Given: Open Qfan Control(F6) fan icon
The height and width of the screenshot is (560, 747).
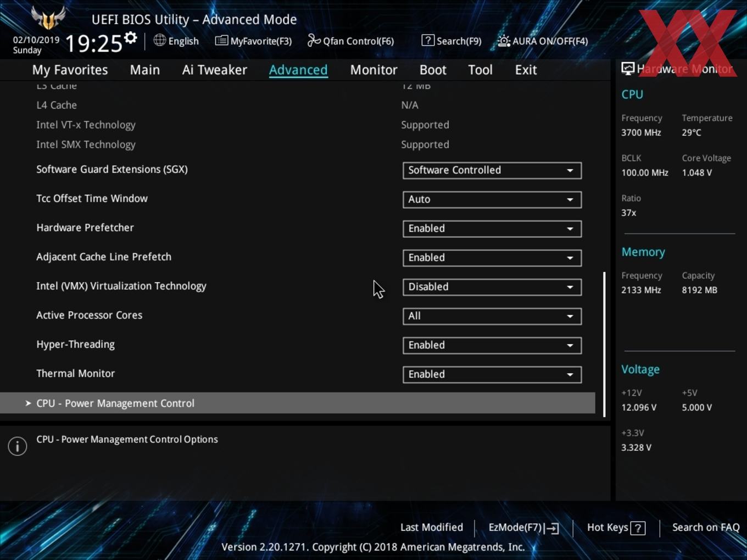Looking at the screenshot, I should coord(314,40).
